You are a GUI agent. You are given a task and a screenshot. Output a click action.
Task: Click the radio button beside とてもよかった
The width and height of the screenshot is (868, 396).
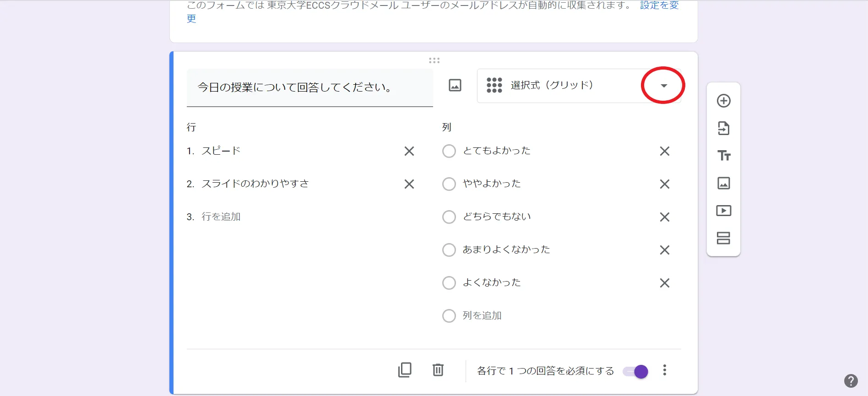click(x=449, y=151)
